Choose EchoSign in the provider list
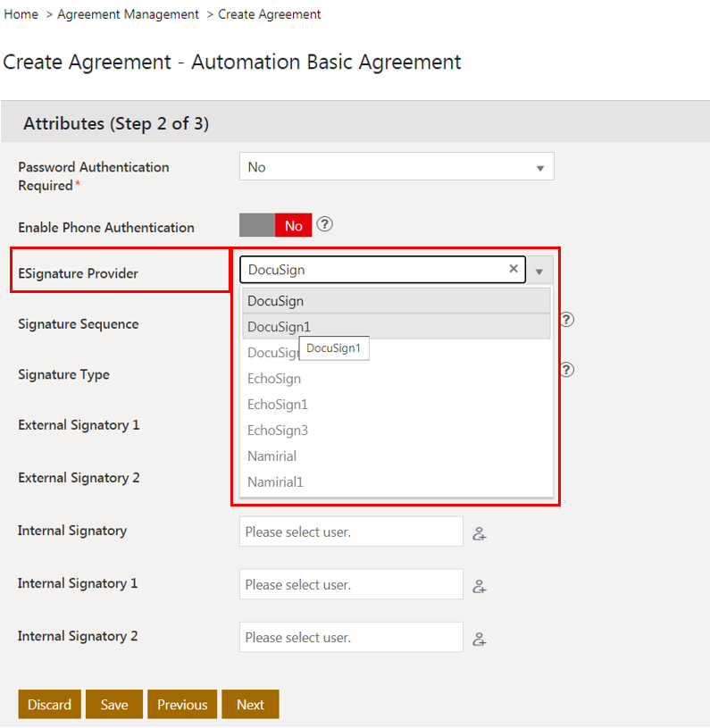This screenshot has height=728, width=710. point(274,379)
